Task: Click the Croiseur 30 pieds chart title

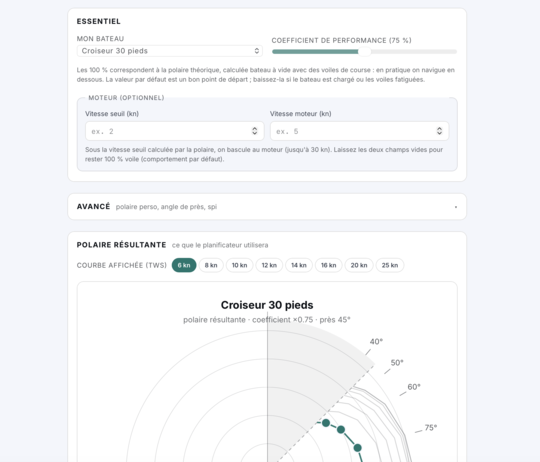Action: pyautogui.click(x=267, y=305)
